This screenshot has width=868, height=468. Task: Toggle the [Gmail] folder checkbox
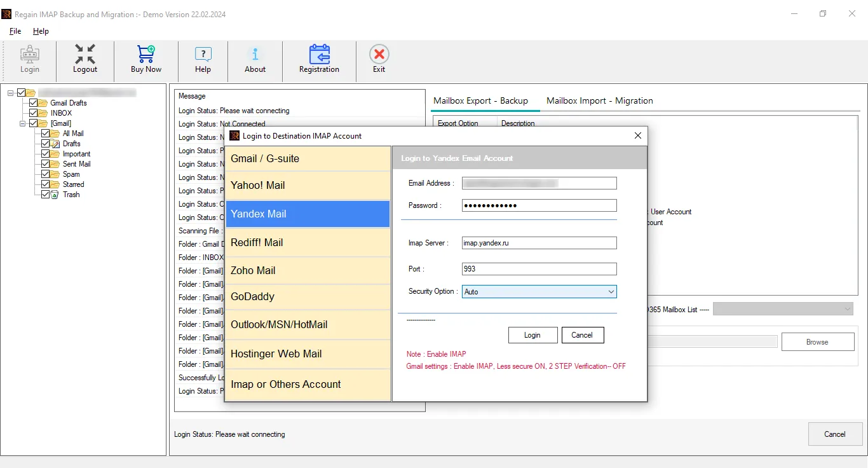[x=33, y=123]
